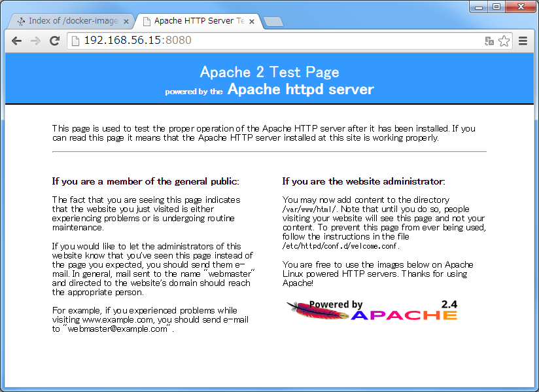Click the website administrator section heading
The image size is (539, 392).
(364, 181)
